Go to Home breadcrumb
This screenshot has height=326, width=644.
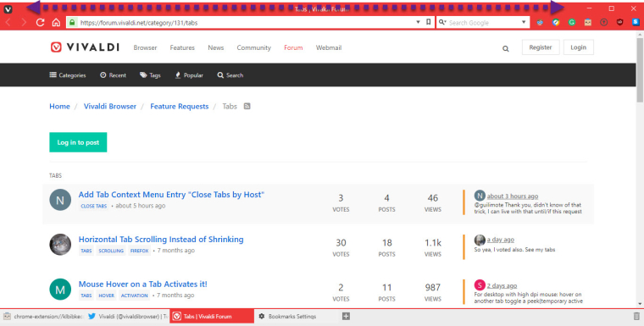pos(59,107)
